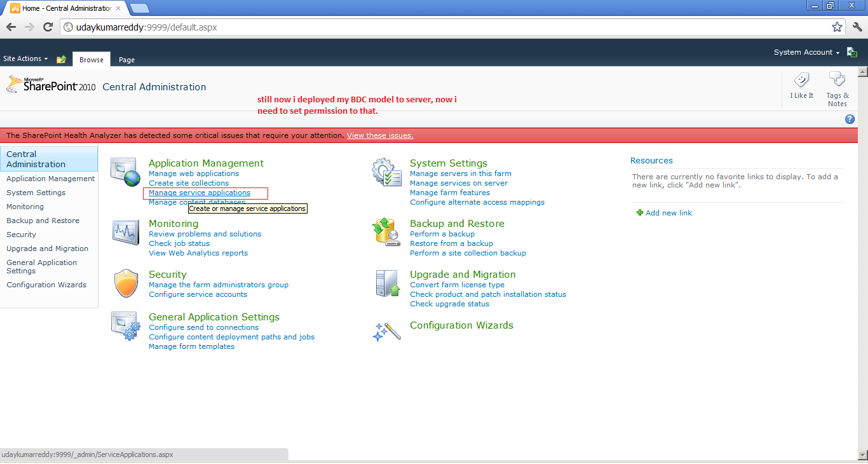
Task: Open Manage servers in this farm link
Action: 460,174
